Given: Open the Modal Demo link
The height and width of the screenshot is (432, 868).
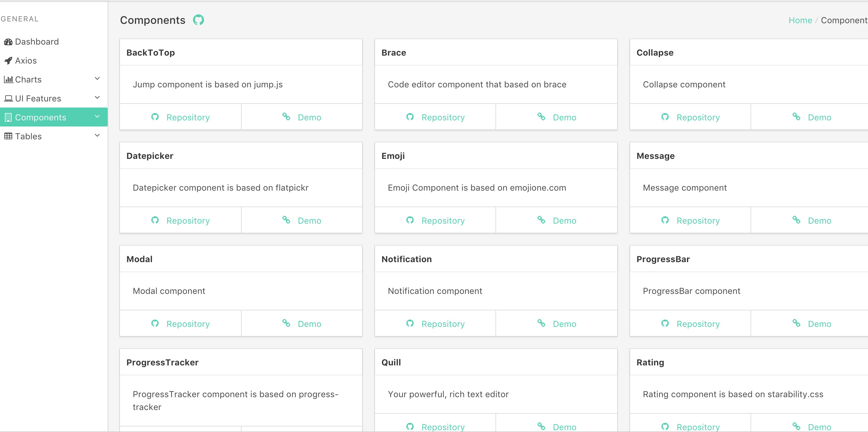Looking at the screenshot, I should click(309, 324).
